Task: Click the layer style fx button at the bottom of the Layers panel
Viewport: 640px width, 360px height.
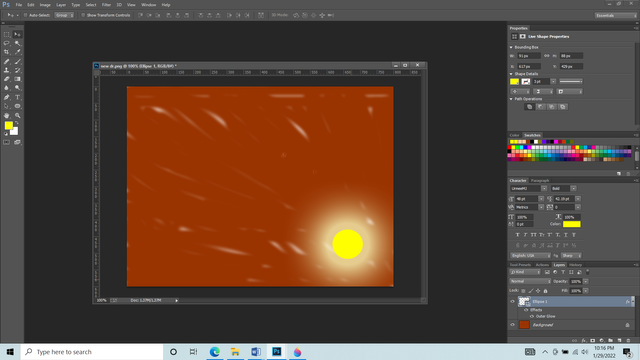Action: (x=584, y=340)
